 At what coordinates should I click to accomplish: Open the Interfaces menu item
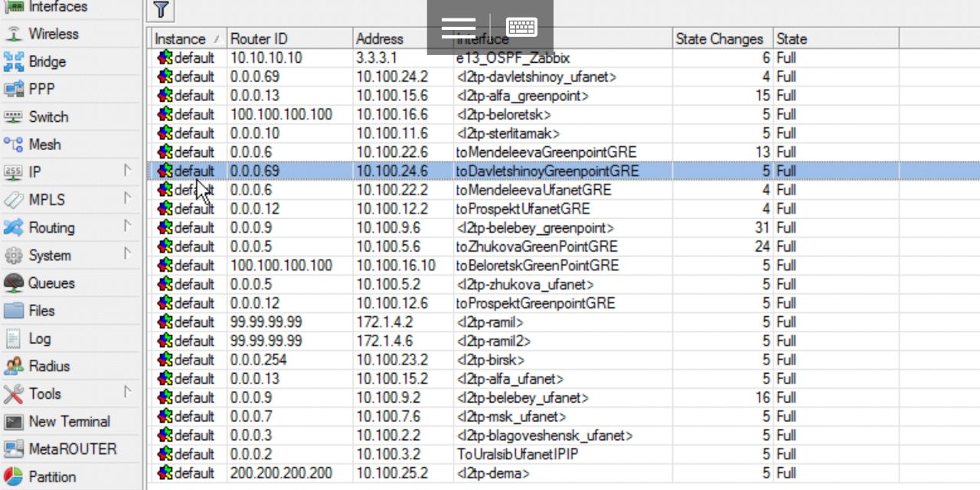tap(71, 7)
